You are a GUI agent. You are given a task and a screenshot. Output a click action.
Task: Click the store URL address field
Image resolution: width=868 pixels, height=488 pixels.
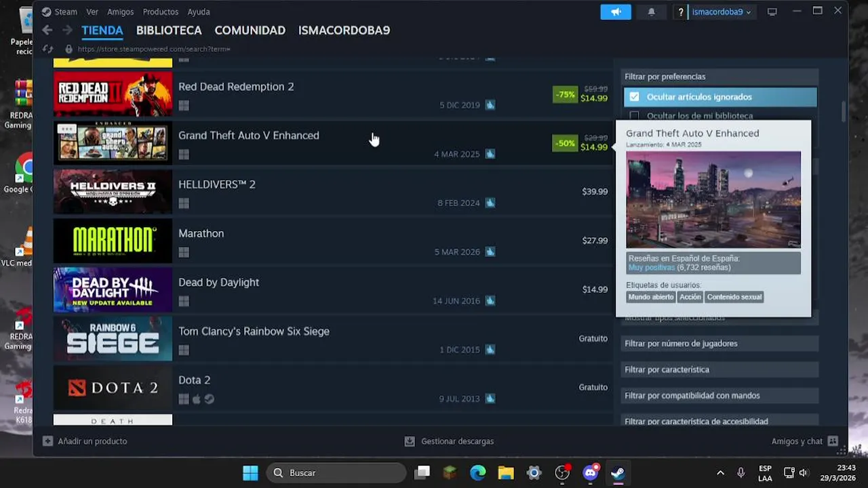154,49
